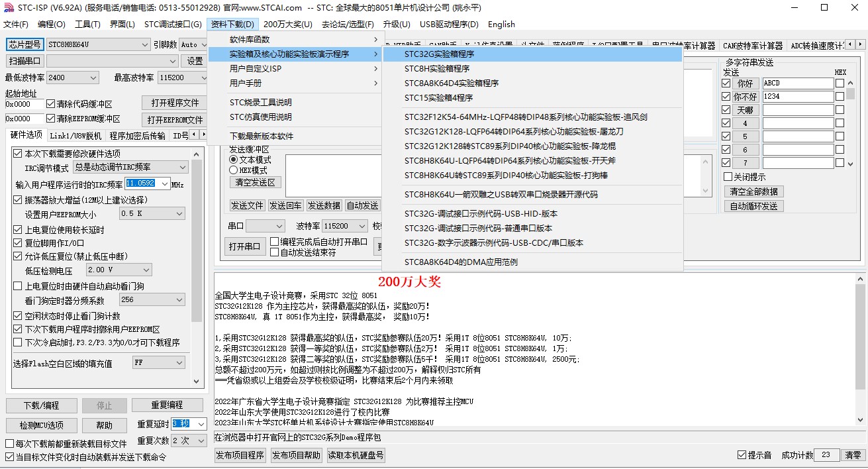Select STC15实验箱4程序 menu item
Viewport: 868px width, 469px height.
[532, 98]
